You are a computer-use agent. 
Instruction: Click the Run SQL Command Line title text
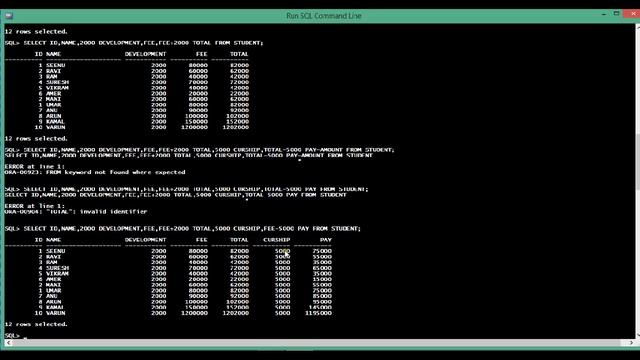pyautogui.click(x=324, y=16)
